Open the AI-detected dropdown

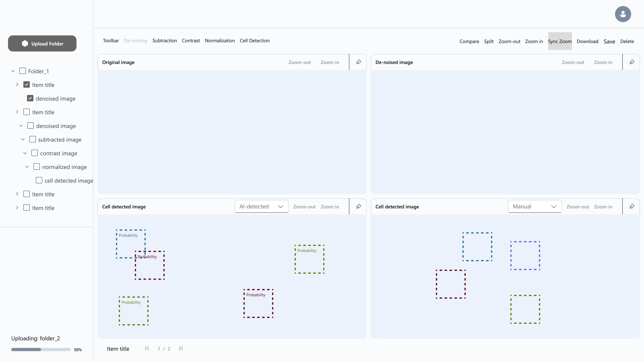pyautogui.click(x=261, y=206)
